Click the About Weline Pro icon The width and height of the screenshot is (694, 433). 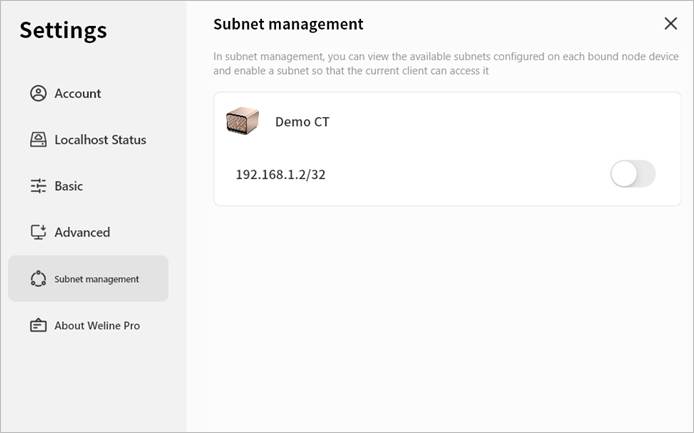coord(39,325)
